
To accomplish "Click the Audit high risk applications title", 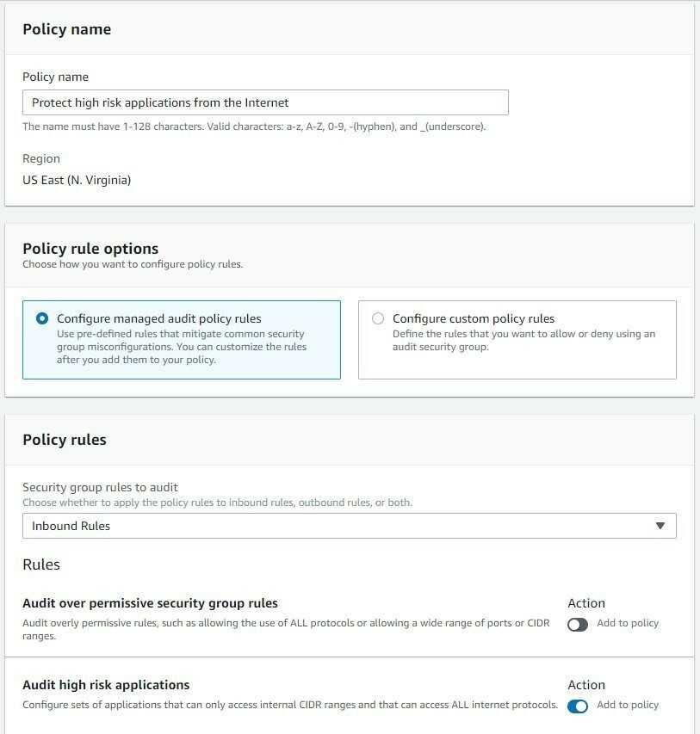I will (x=106, y=684).
